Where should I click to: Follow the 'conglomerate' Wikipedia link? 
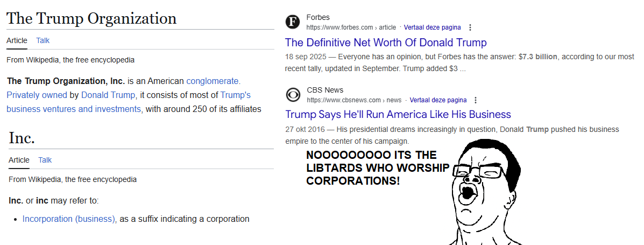coord(213,81)
